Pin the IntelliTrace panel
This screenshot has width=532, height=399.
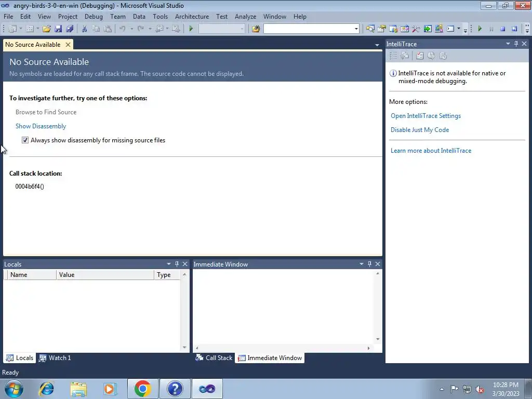(516, 44)
